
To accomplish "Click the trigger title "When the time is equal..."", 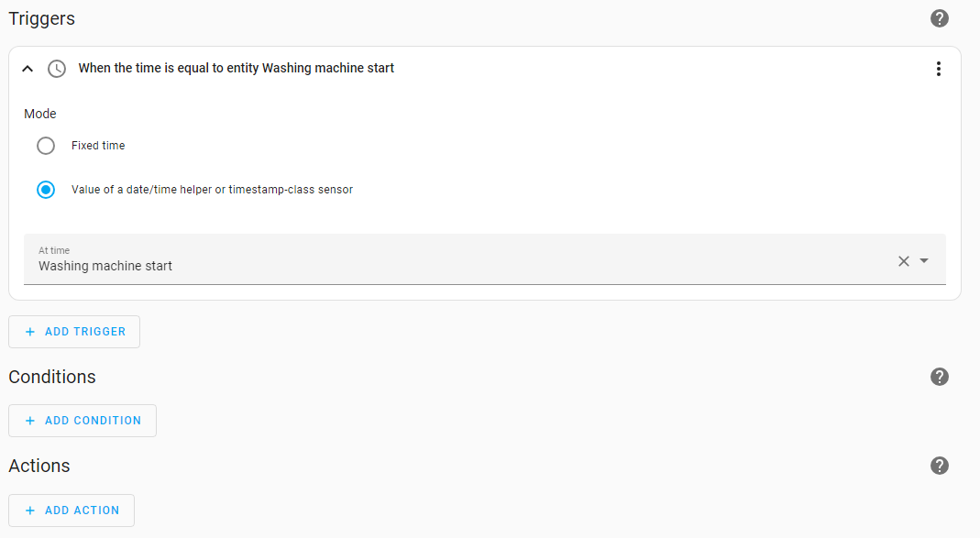I will point(237,69).
